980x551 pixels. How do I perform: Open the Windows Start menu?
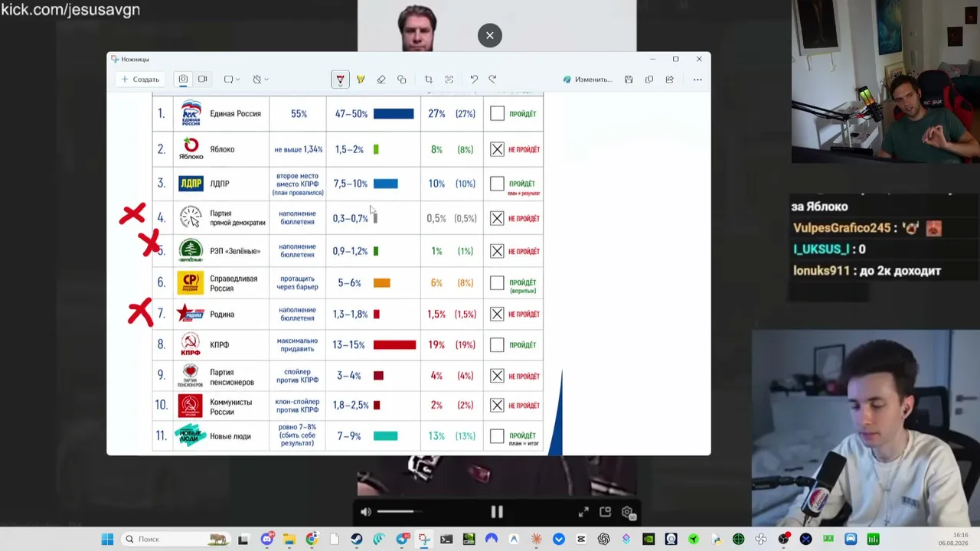pyautogui.click(x=107, y=540)
